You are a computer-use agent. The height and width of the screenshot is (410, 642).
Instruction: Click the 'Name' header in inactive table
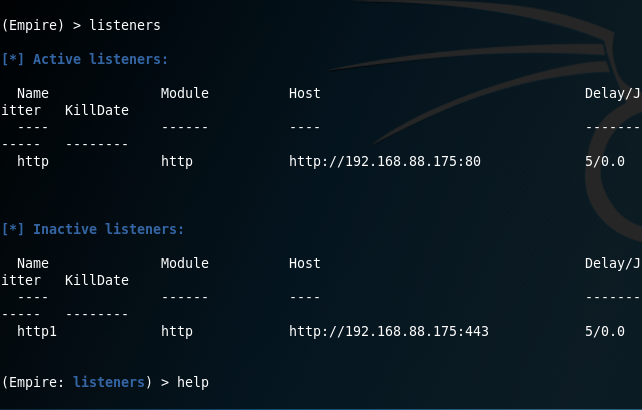(33, 263)
